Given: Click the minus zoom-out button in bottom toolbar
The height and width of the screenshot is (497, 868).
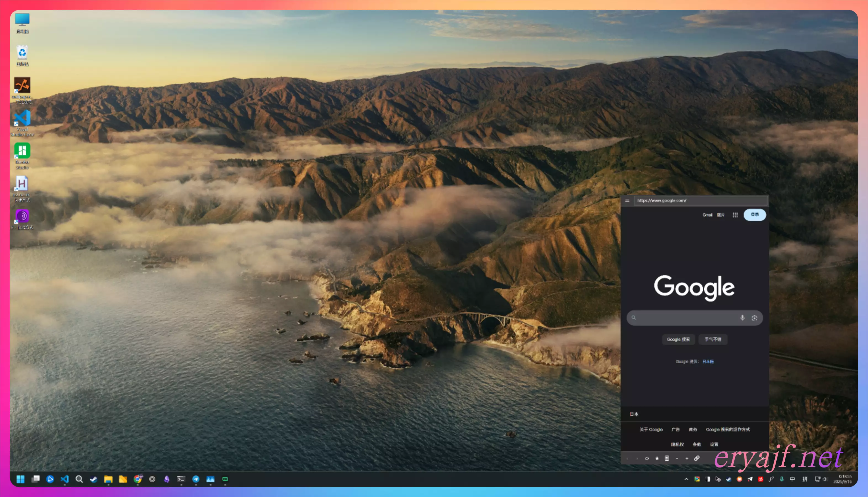Looking at the screenshot, I should (x=677, y=458).
